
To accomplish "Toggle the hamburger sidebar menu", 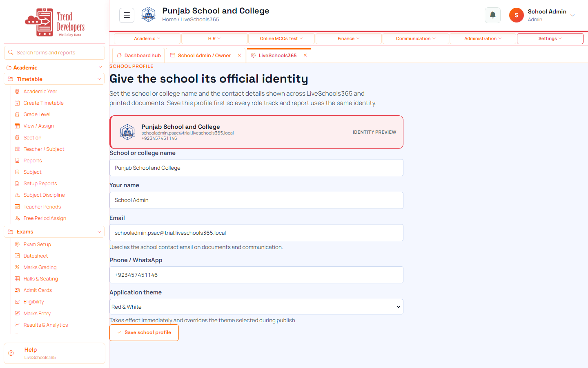I will pos(127,15).
